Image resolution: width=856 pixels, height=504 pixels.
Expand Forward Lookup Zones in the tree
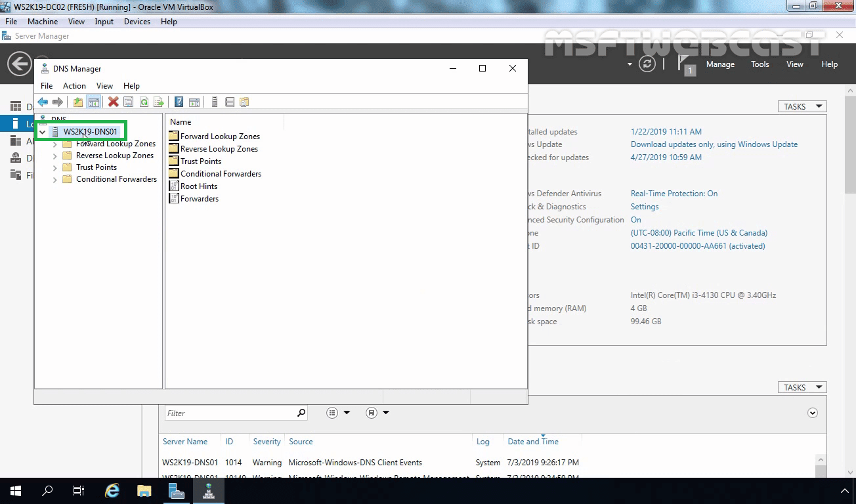coord(55,144)
